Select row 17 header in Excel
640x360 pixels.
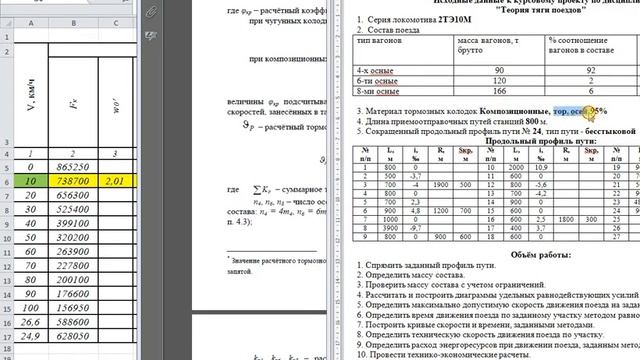(x=7, y=337)
